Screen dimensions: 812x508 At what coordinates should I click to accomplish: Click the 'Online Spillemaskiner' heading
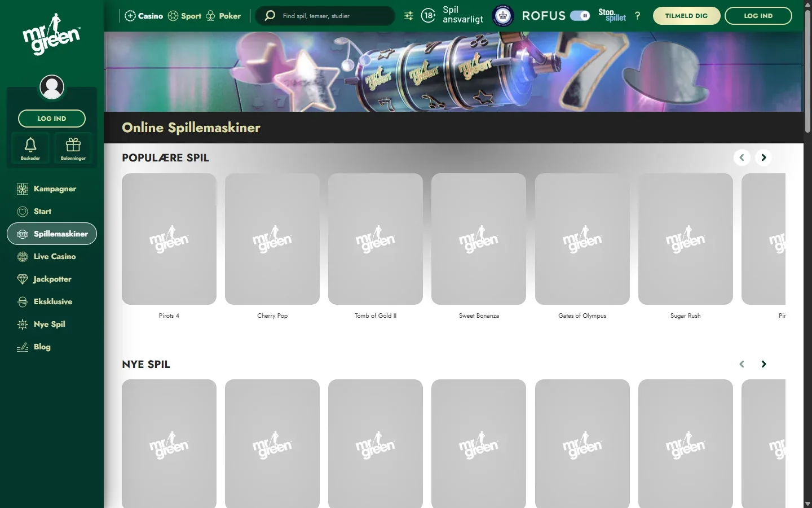pyautogui.click(x=191, y=128)
